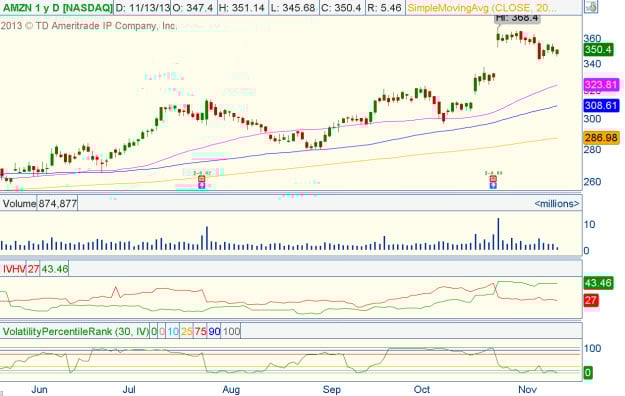Image resolution: width=625 pixels, height=396 pixels.
Task: Click the Jun label on time axis
Action: (x=39, y=389)
